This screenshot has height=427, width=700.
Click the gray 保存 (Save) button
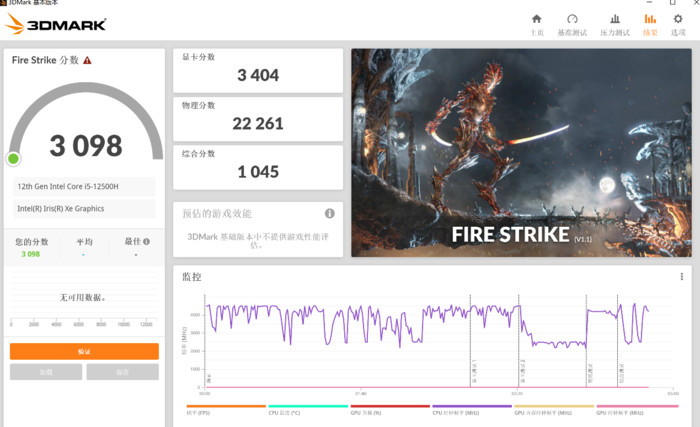click(x=122, y=372)
